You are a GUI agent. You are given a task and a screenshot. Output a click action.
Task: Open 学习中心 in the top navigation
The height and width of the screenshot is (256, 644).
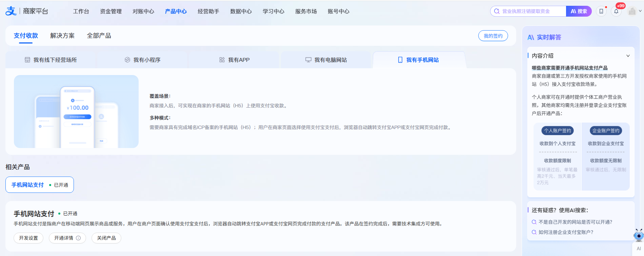click(x=274, y=11)
